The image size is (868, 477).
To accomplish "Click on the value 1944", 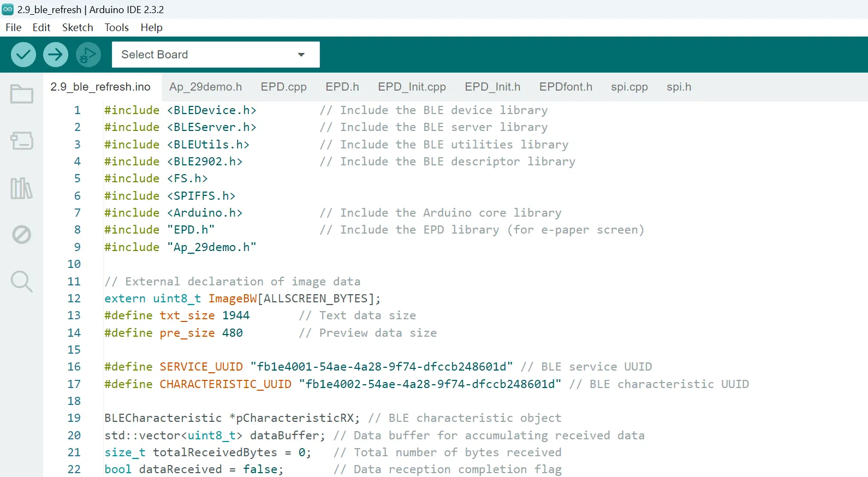I will [x=236, y=315].
